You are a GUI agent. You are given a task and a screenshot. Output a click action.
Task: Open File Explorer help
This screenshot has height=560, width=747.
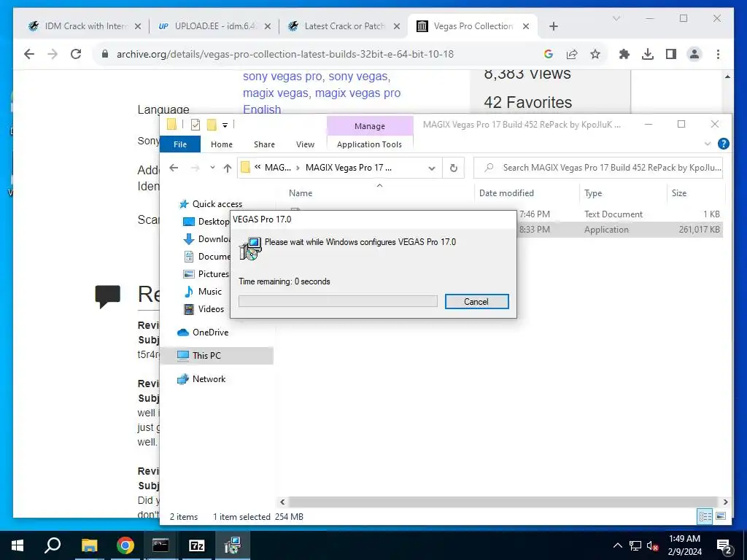coord(723,144)
